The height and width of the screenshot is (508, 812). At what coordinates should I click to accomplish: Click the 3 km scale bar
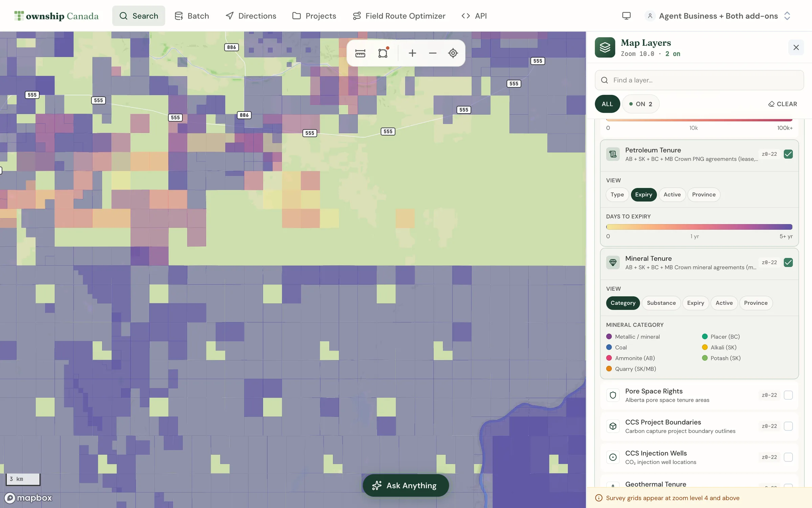click(23, 479)
